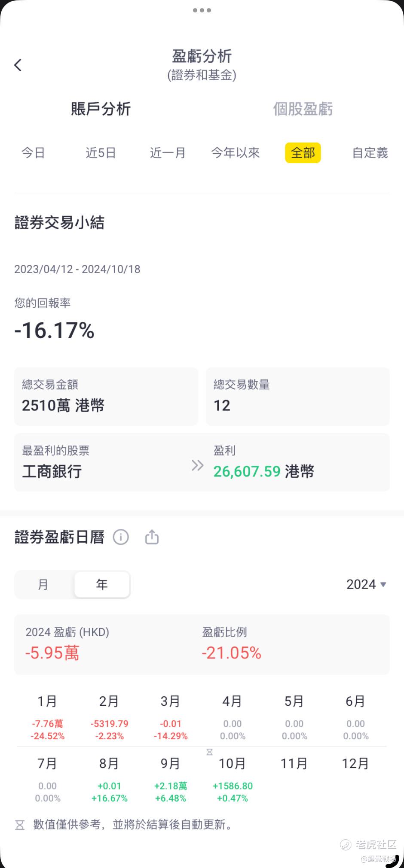This screenshot has height=868, width=404.
Task: Open the calendar info icon
Action: coord(121,537)
